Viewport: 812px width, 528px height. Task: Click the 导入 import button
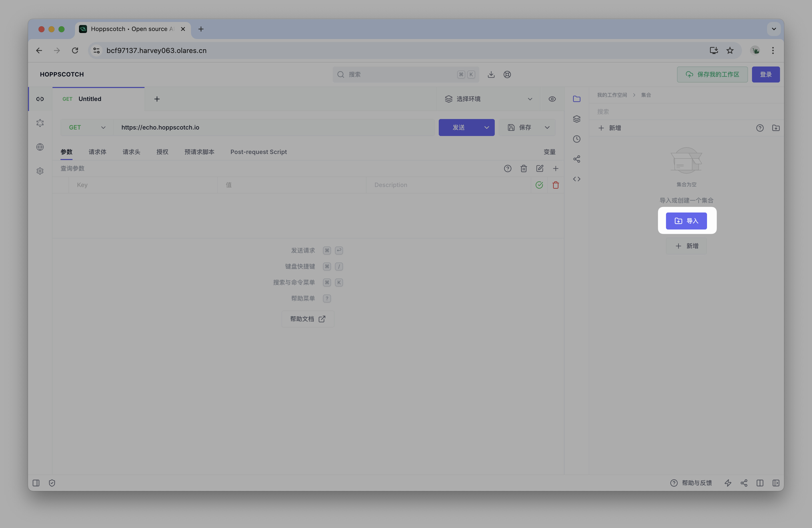tap(686, 221)
